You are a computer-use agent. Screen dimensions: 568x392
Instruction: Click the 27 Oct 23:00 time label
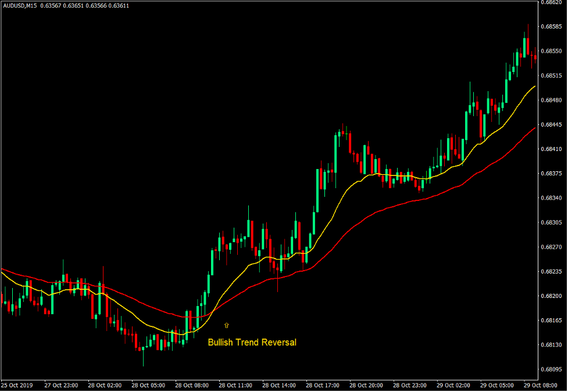click(x=61, y=385)
